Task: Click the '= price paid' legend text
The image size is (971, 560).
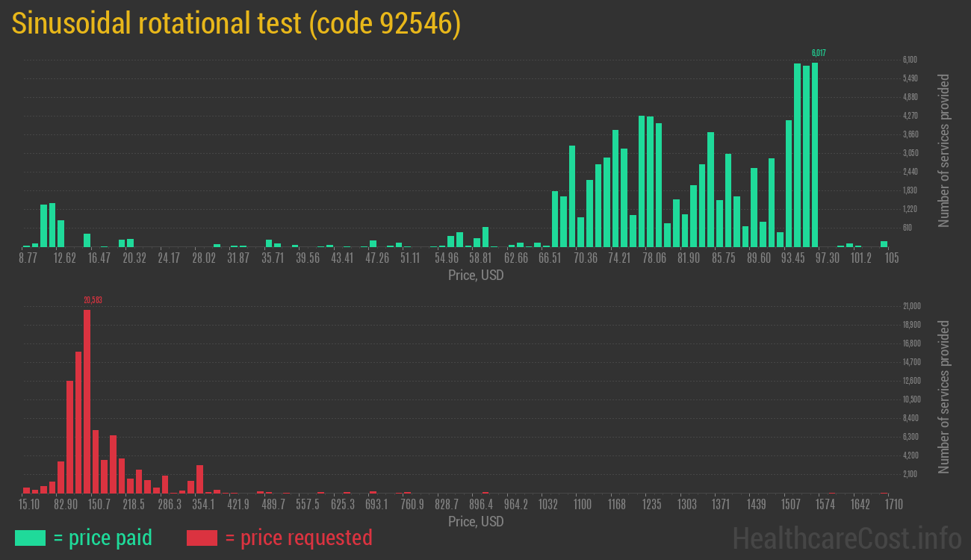Action: [x=103, y=538]
